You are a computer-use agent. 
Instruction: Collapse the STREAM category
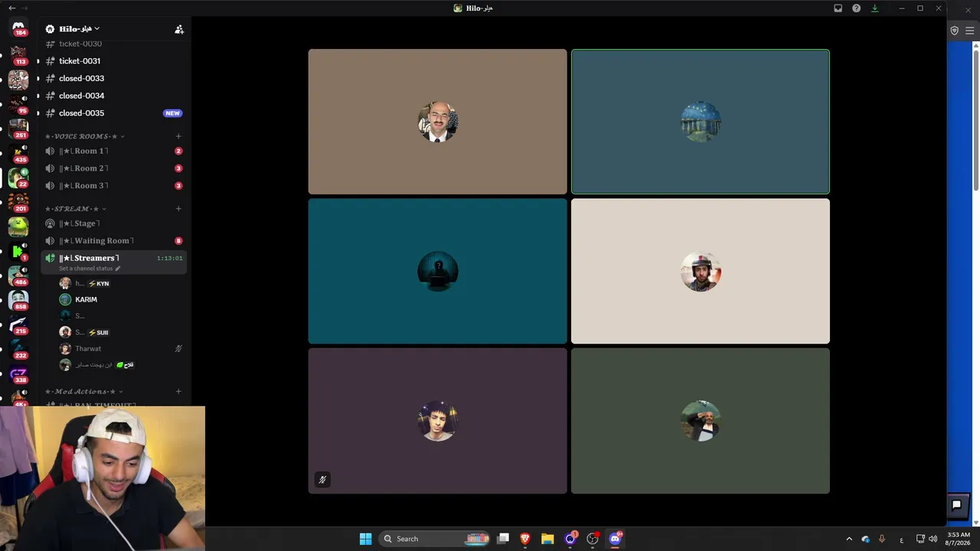coord(76,208)
